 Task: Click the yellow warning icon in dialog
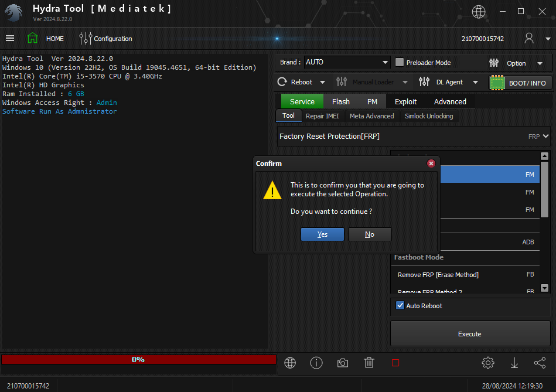point(272,190)
